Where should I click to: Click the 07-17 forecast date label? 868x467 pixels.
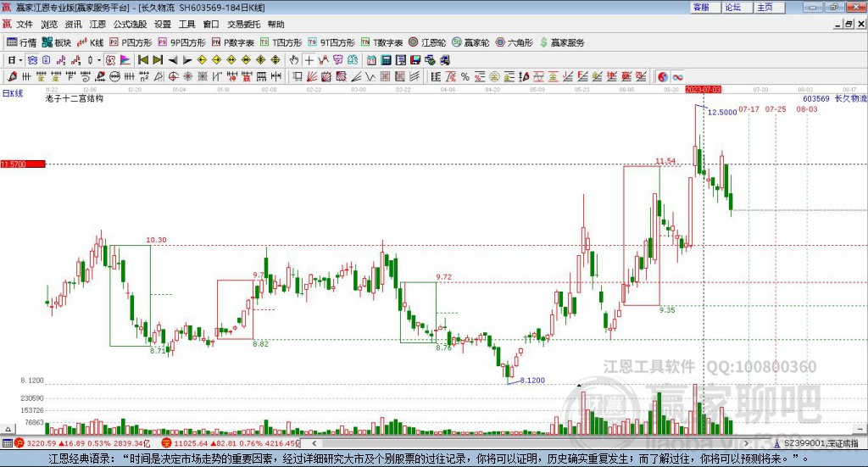coord(749,109)
